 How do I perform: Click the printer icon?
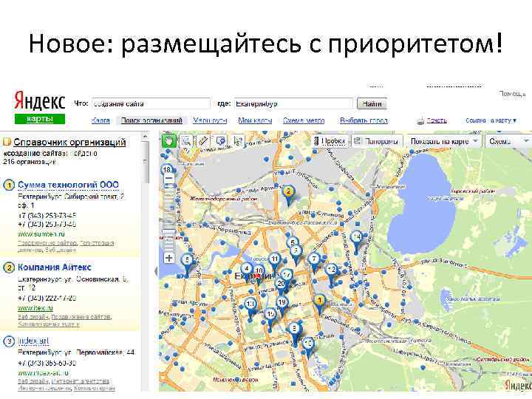pos(420,120)
